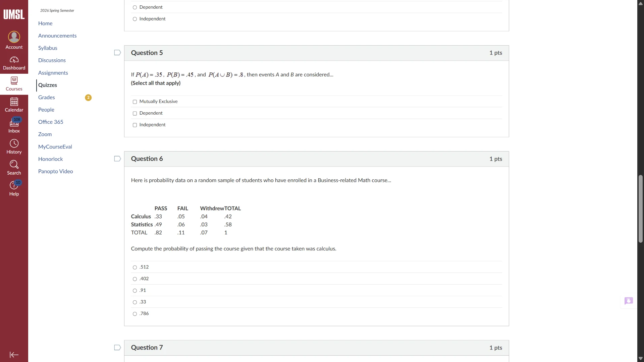Collapse the global navigation sidebar arrow
Viewport: 644px width, 362px height.
(x=14, y=355)
